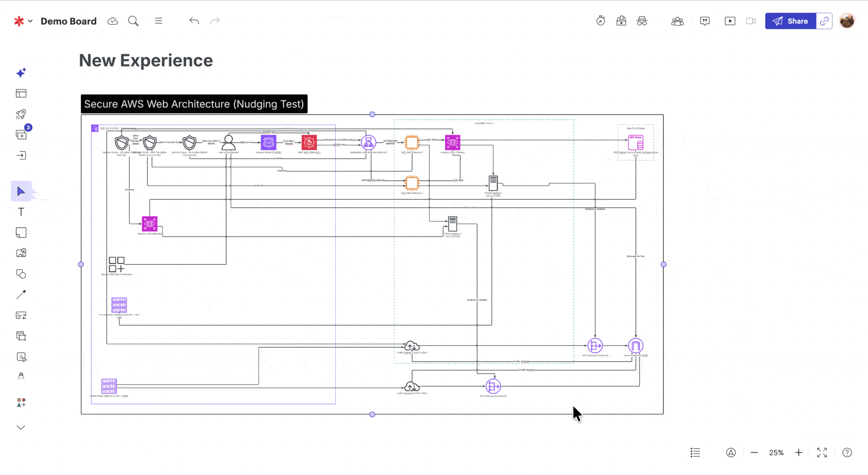Copy the share link

point(824,21)
